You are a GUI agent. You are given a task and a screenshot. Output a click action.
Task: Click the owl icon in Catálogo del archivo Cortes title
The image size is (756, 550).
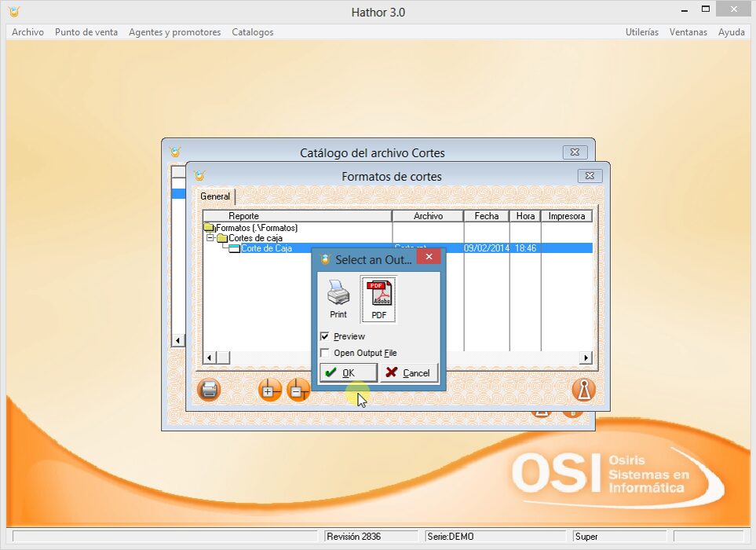[x=175, y=152]
